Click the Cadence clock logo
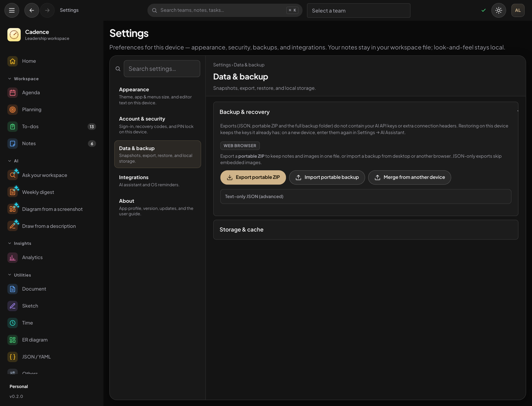This screenshot has width=532, height=406. point(14,35)
